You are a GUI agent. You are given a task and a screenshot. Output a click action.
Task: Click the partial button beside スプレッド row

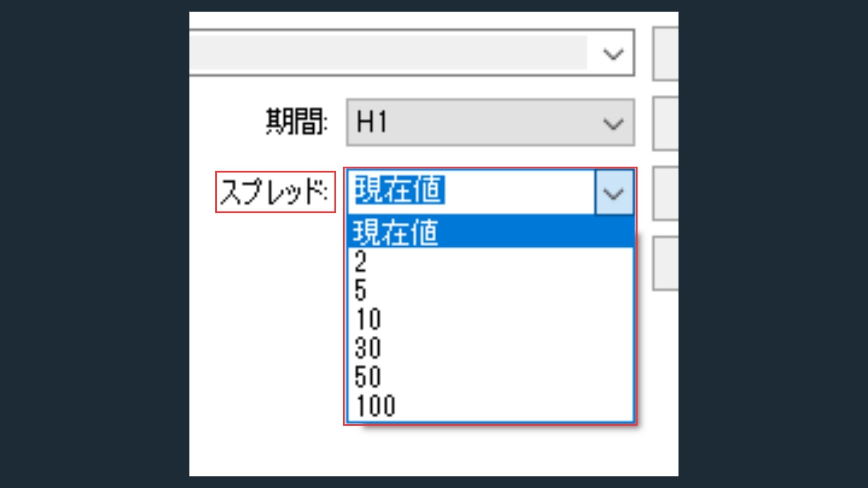coord(665,193)
